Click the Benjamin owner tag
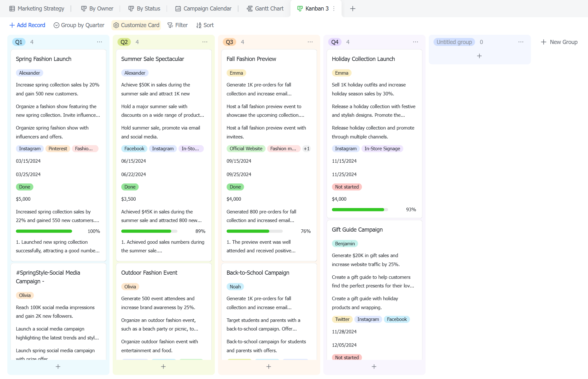This screenshot has width=588, height=379. tap(345, 244)
